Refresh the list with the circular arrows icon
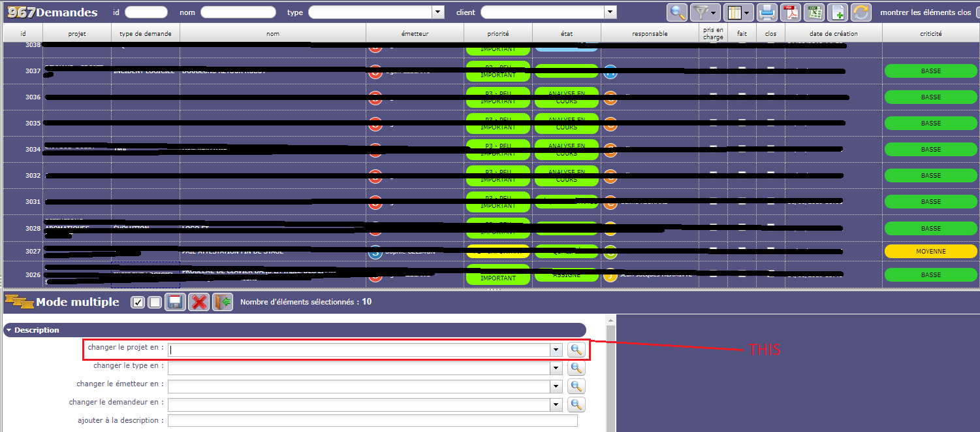Viewport: 980px width, 432px height. tap(861, 12)
